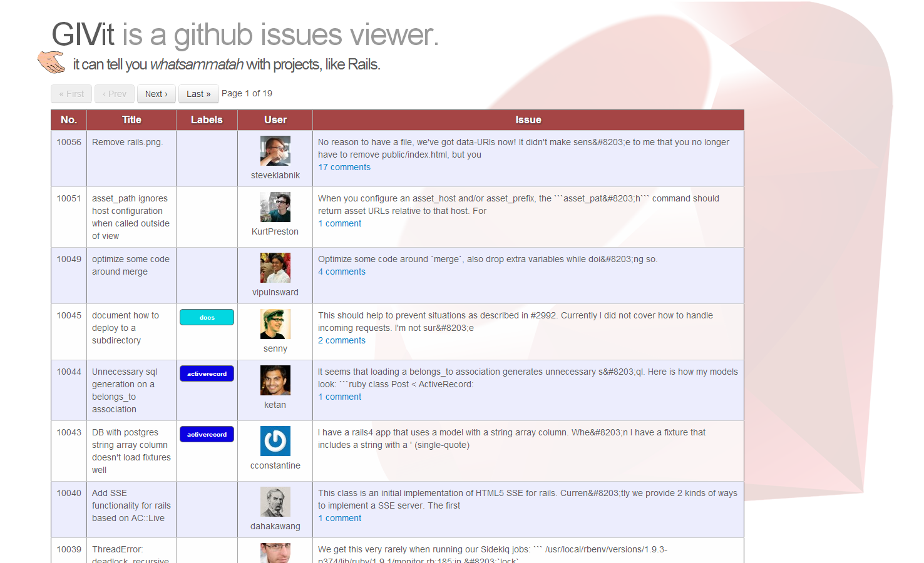Click dahakawang's avatar icon
924x563 pixels.
point(275,501)
